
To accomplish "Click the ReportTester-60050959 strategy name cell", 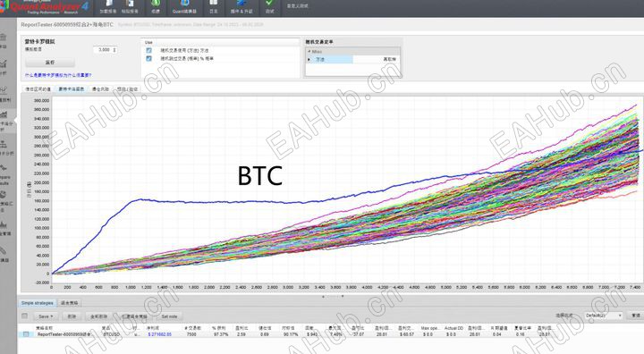I will point(64,334).
